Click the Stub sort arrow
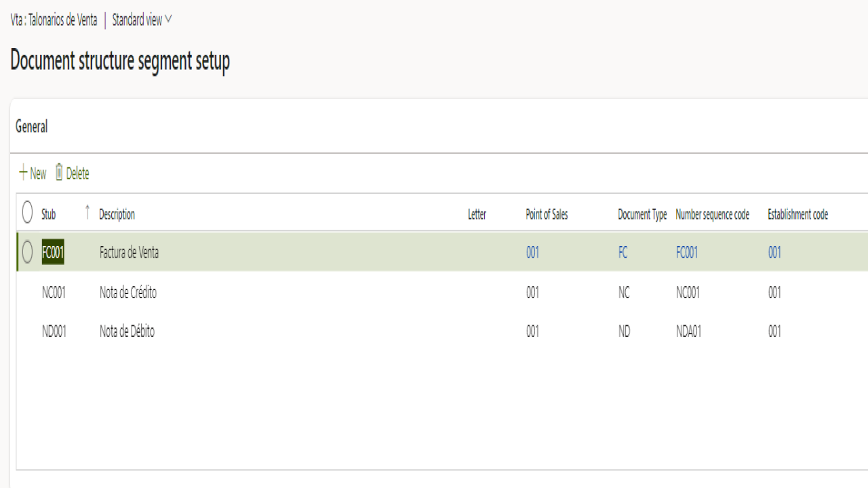 [87, 213]
